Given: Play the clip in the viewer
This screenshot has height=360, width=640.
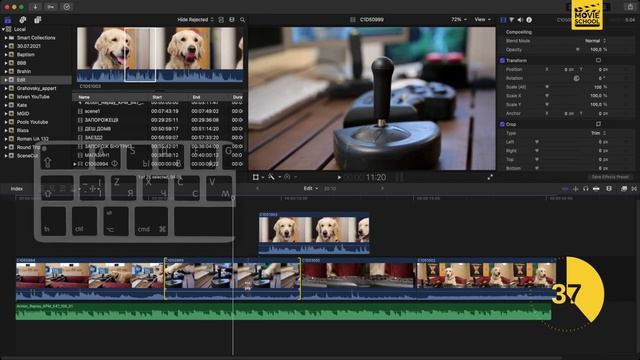Looking at the screenshot, I should pyautogui.click(x=339, y=178).
